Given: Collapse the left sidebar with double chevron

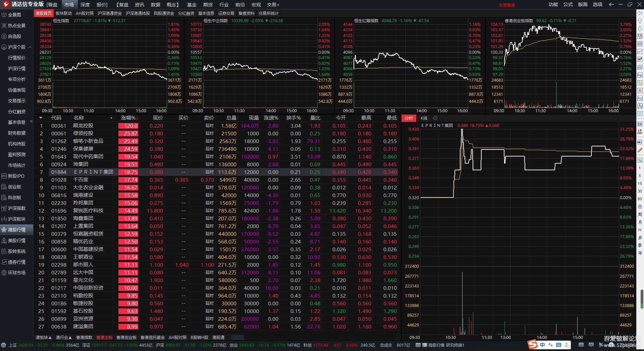Looking at the screenshot, I should (31, 121).
